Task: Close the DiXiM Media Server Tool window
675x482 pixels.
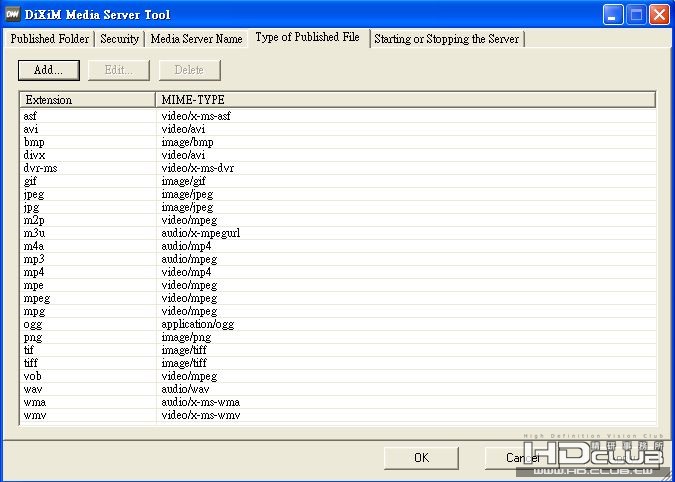Action: point(659,15)
